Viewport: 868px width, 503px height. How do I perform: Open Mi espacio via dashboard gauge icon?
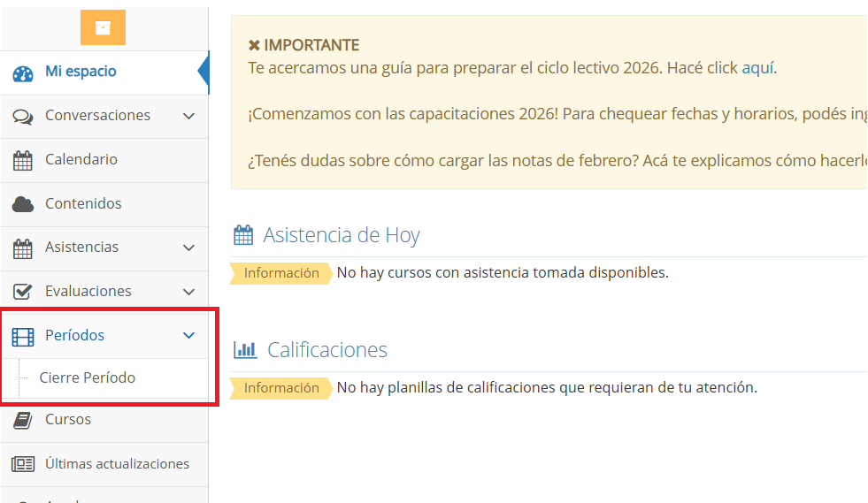[x=23, y=72]
